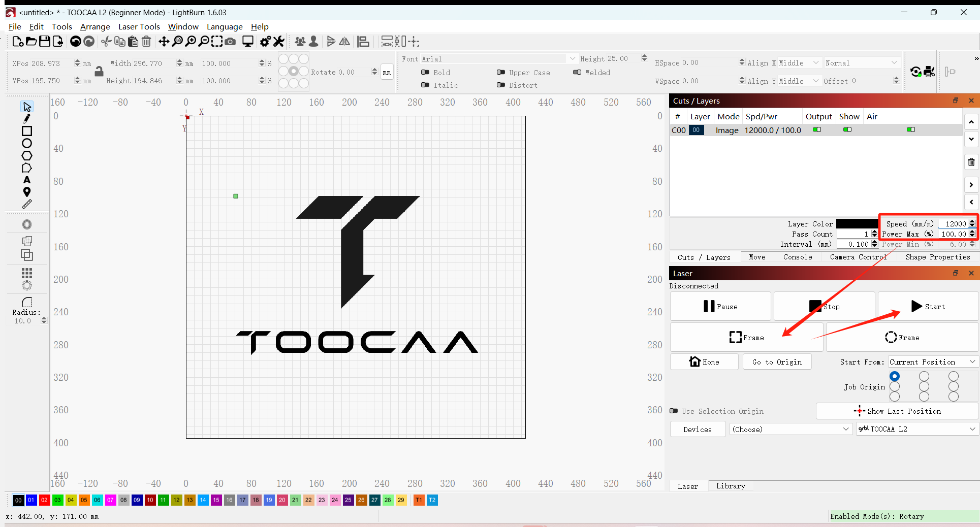Click the Import file icon
This screenshot has width=980, height=527.
coord(58,42)
